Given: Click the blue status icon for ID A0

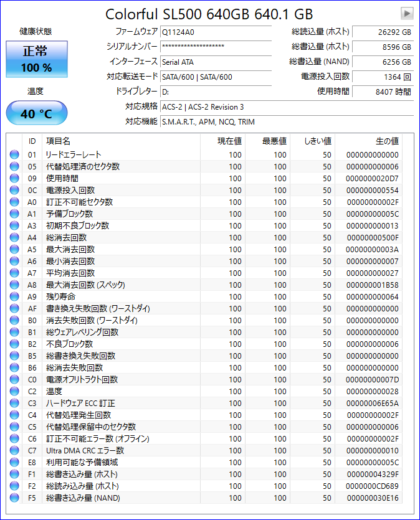Looking at the screenshot, I should [14, 202].
